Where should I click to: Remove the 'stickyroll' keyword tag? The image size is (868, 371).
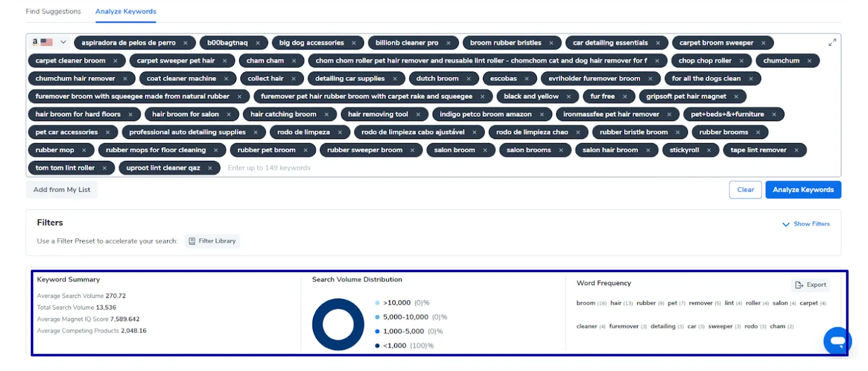click(x=709, y=150)
